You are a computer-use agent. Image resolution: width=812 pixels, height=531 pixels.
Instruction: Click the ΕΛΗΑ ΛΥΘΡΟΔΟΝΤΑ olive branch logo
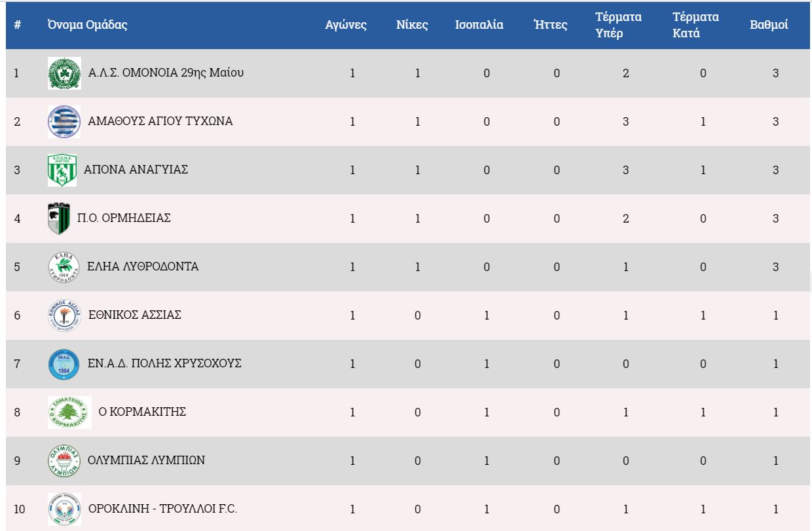[x=64, y=267]
